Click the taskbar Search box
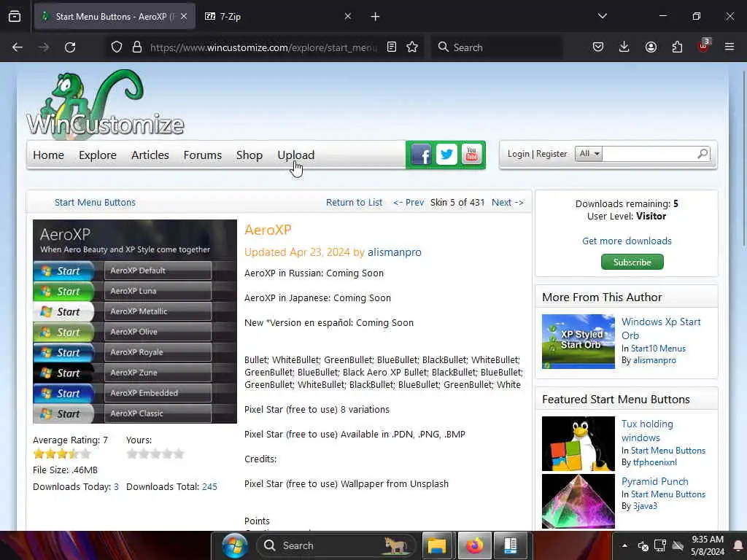The width and height of the screenshot is (747, 560). pos(336,545)
